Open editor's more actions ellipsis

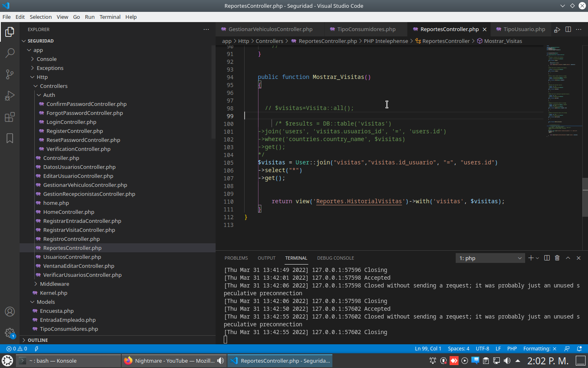click(x=579, y=29)
